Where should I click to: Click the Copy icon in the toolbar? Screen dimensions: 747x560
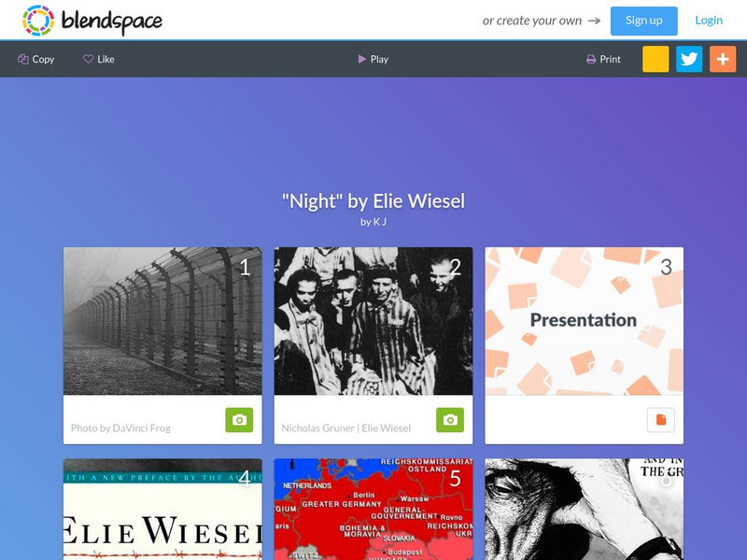pos(22,59)
